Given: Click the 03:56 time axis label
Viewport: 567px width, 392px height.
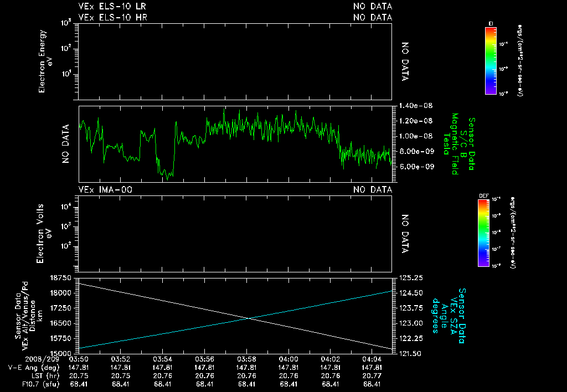Looking at the screenshot, I should [x=204, y=359].
